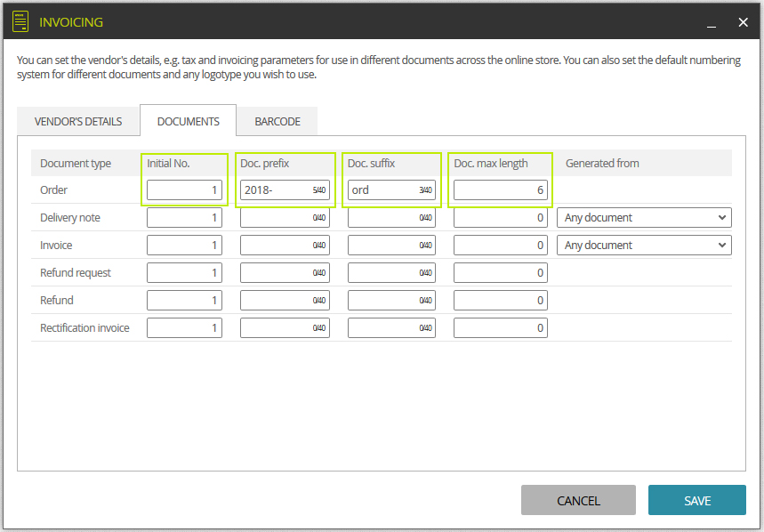This screenshot has width=764, height=532.
Task: Open the Generated from dropdown for Delivery note
Action: click(x=643, y=217)
